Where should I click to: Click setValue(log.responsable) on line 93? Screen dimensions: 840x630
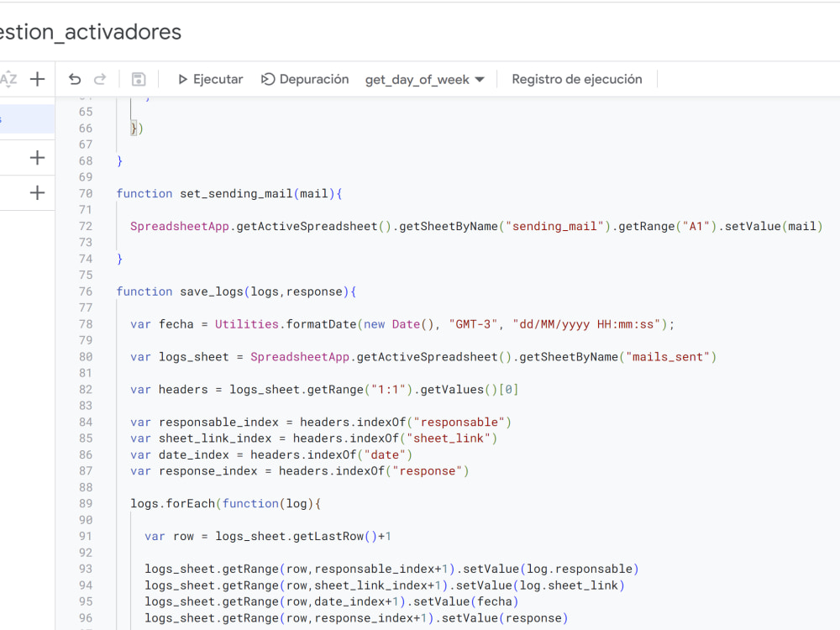coord(551,569)
